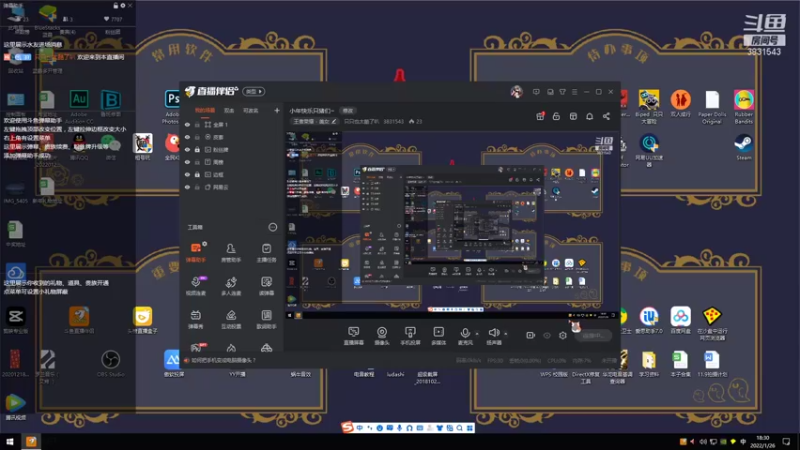Viewport: 800px width, 450px height.
Task: Open the settings gear in bottom bar
Action: [563, 335]
